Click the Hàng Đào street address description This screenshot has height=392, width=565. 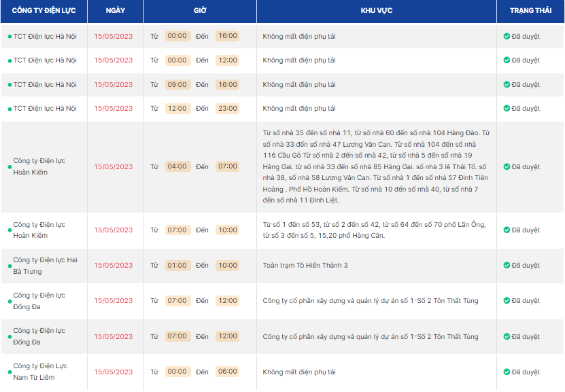click(x=376, y=166)
